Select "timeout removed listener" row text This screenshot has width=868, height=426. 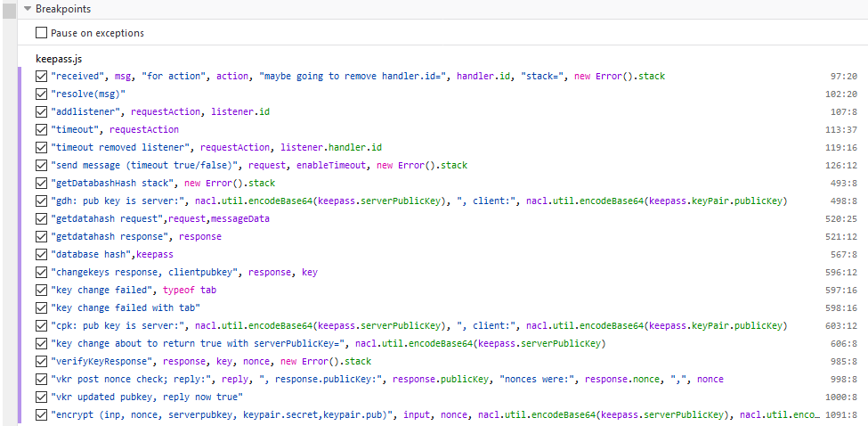[216, 147]
